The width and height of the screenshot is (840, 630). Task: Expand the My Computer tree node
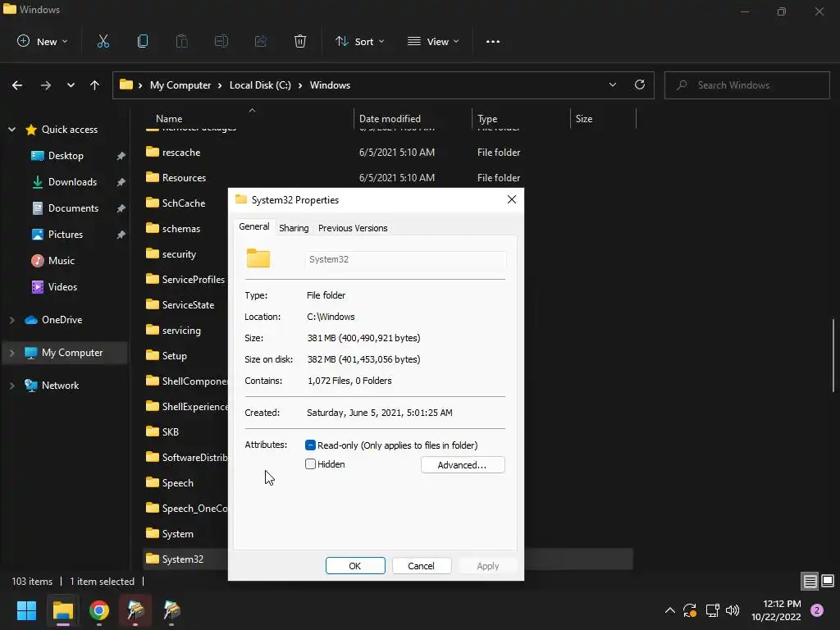pyautogui.click(x=11, y=353)
